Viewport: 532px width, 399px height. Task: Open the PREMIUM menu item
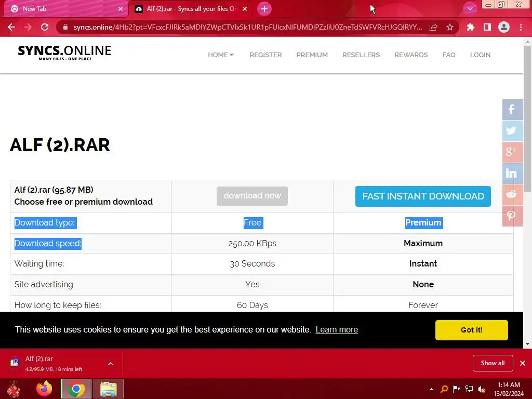[x=312, y=55]
